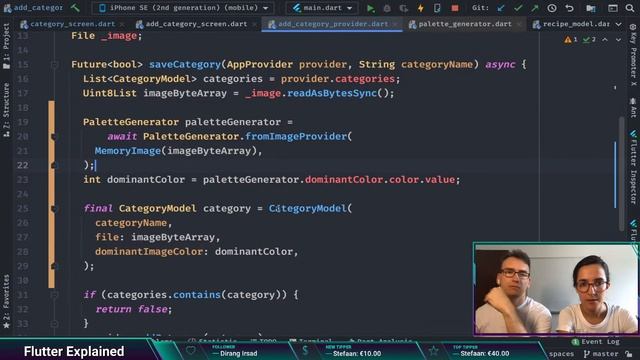
Task: Click the Run with Coverage icon
Action: point(404,8)
